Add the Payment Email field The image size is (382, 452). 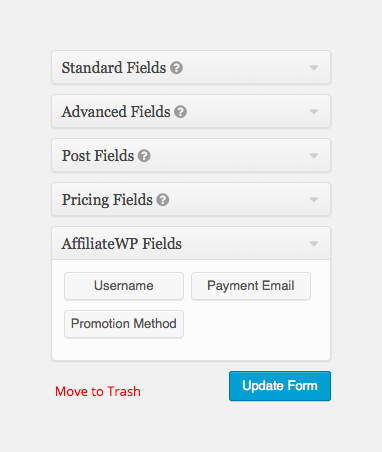click(x=251, y=286)
